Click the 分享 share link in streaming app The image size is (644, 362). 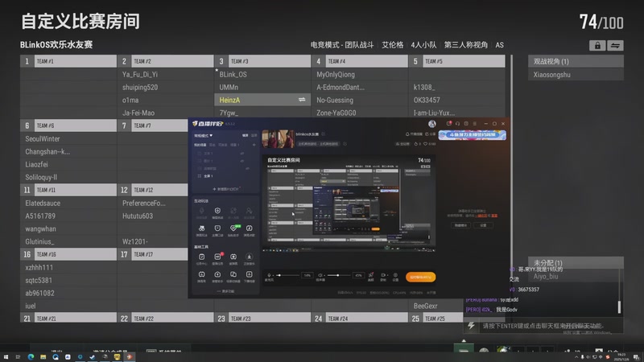coord(431,134)
